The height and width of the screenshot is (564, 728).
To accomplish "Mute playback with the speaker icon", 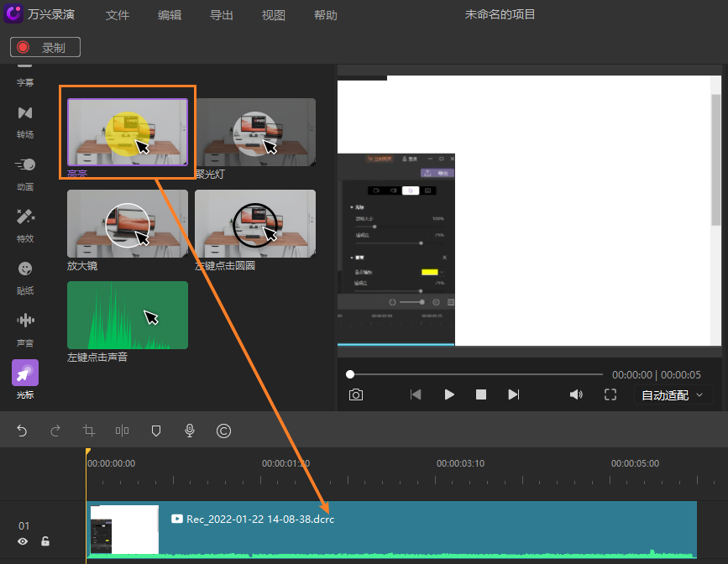I will (x=576, y=394).
